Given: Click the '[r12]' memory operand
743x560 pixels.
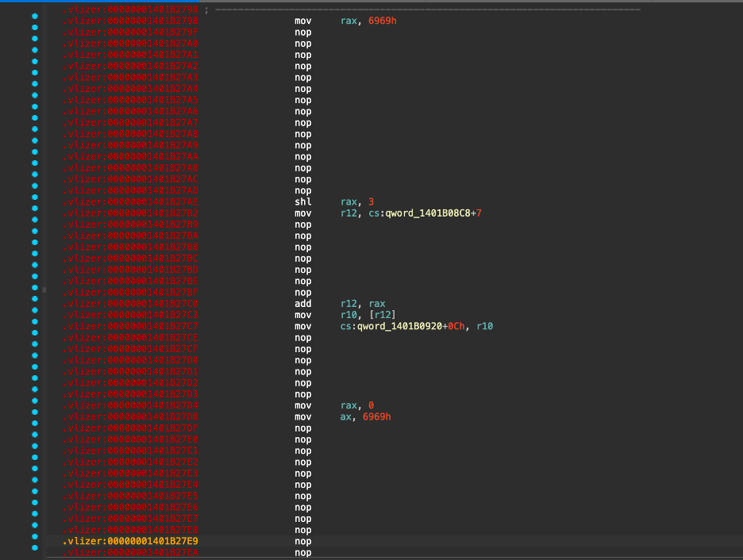Looking at the screenshot, I should (x=382, y=315).
